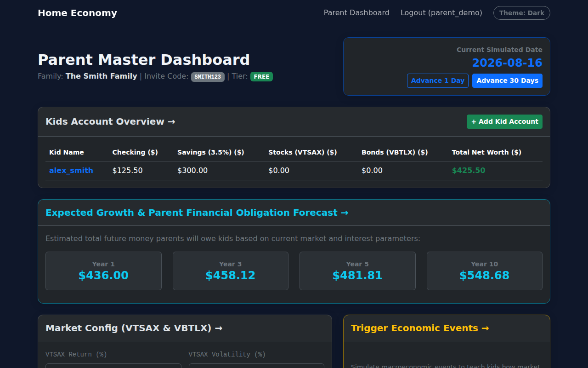Add a new kid account
Image resolution: width=588 pixels, height=368 pixels.
(504, 121)
